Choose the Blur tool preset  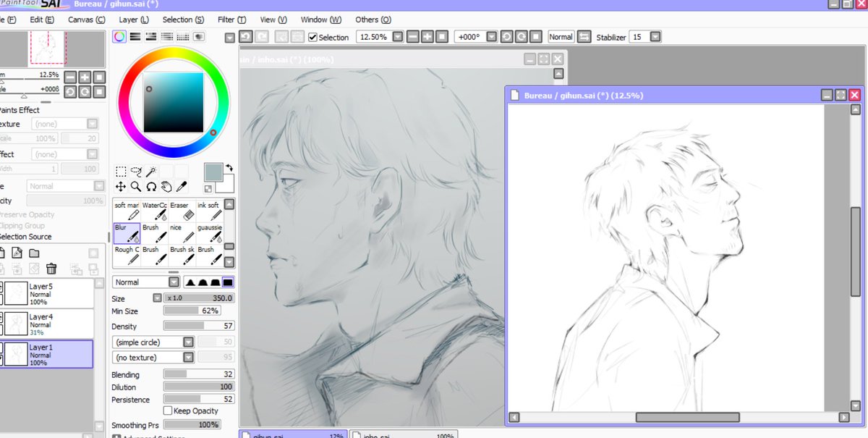pos(127,233)
